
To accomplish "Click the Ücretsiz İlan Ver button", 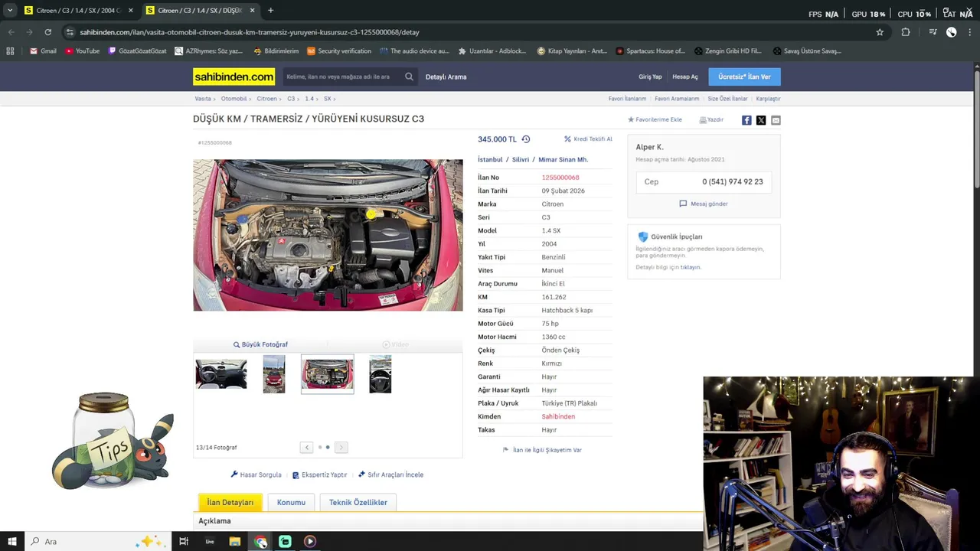I will 744,77.
